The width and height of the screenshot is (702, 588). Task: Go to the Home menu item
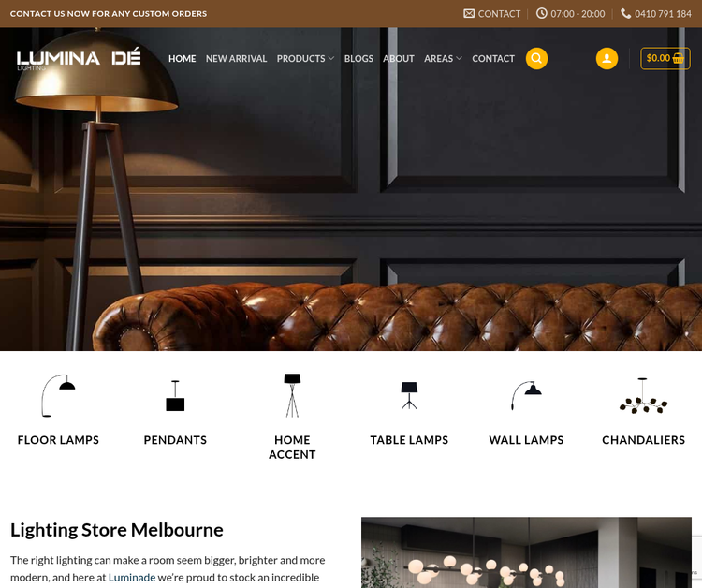coord(183,59)
